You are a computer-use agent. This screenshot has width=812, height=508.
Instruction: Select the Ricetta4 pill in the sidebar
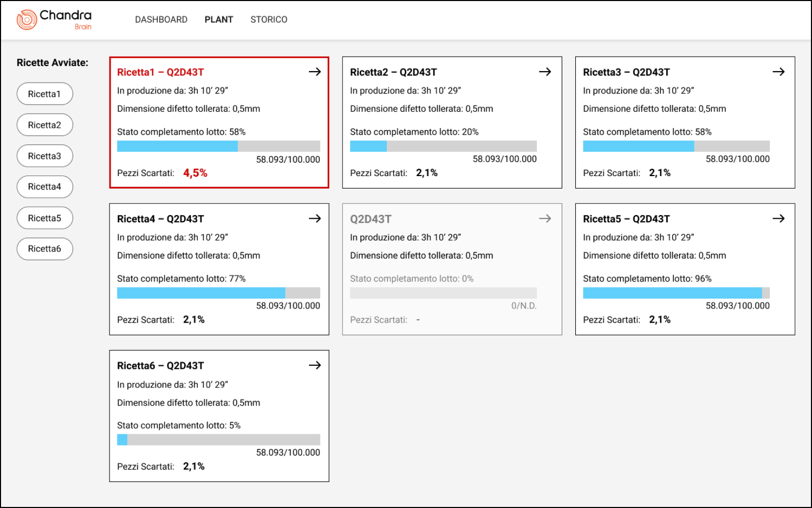(x=45, y=187)
